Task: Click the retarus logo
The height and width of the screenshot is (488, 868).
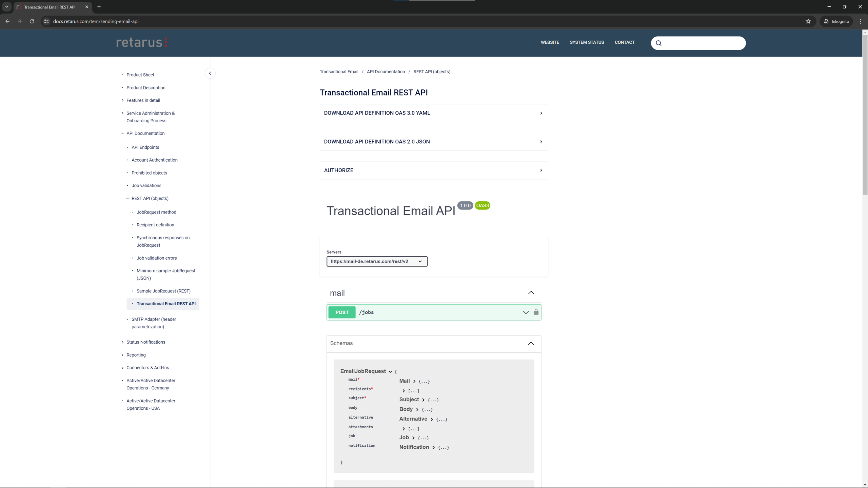Action: pyautogui.click(x=142, y=42)
